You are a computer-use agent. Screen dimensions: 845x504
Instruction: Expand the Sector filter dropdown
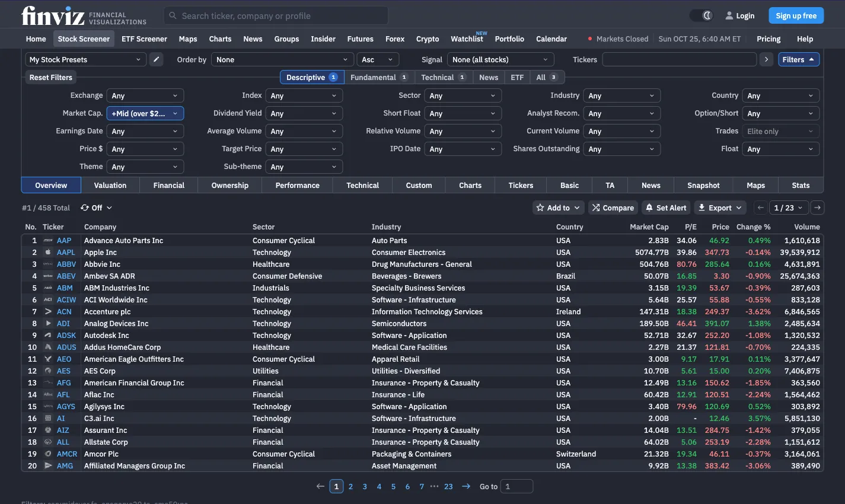click(463, 95)
